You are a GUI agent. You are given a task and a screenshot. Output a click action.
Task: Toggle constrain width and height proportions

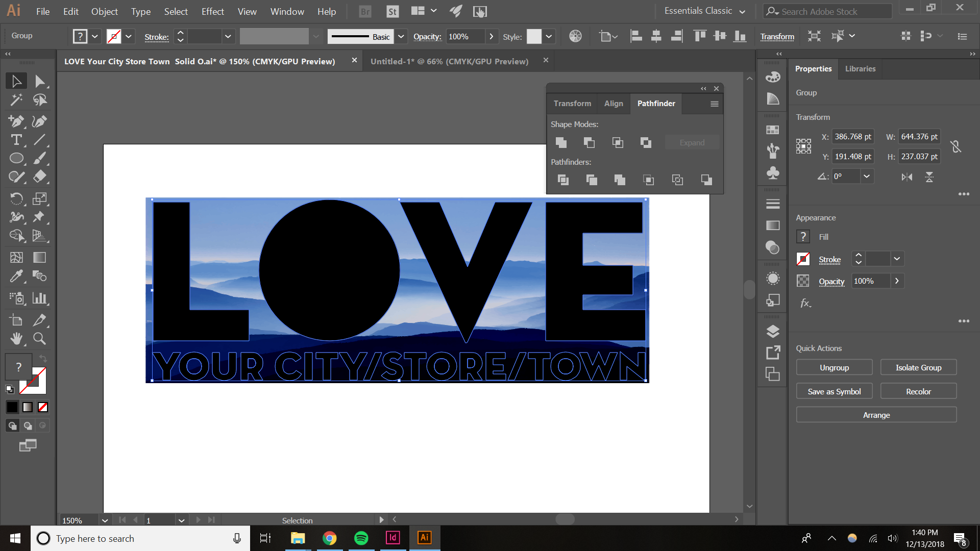point(956,147)
